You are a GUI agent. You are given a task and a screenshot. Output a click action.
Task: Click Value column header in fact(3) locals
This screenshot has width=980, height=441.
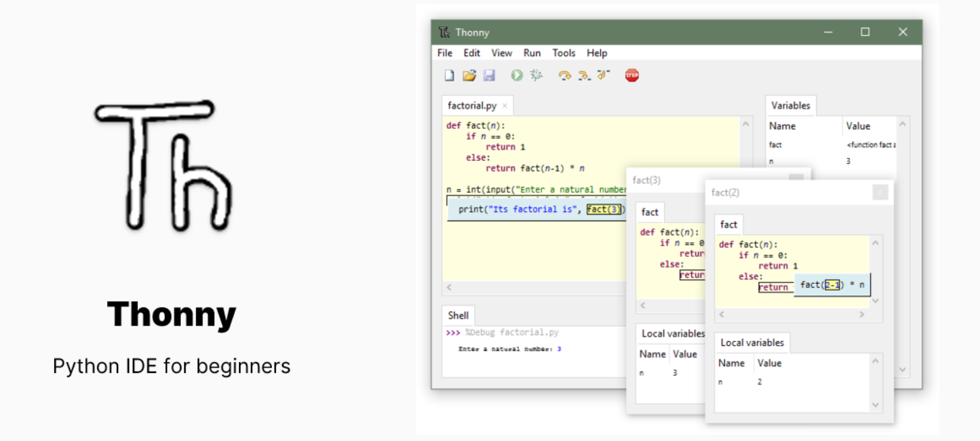point(686,354)
